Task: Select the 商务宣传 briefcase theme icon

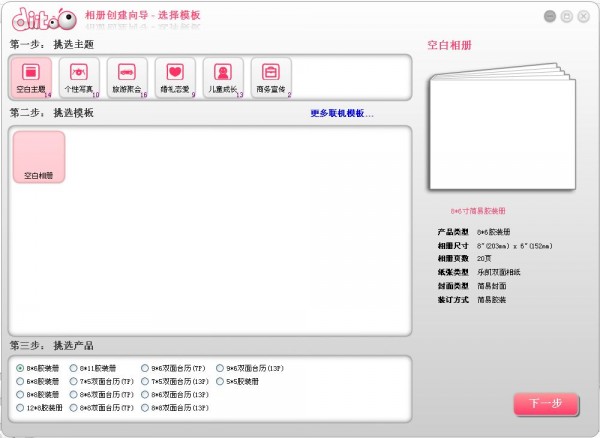Action: coord(271,73)
